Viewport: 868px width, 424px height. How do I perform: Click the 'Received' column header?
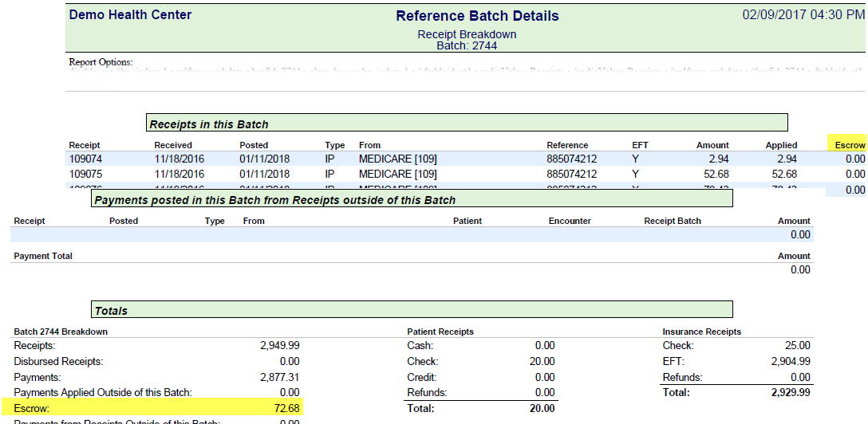tap(173, 145)
